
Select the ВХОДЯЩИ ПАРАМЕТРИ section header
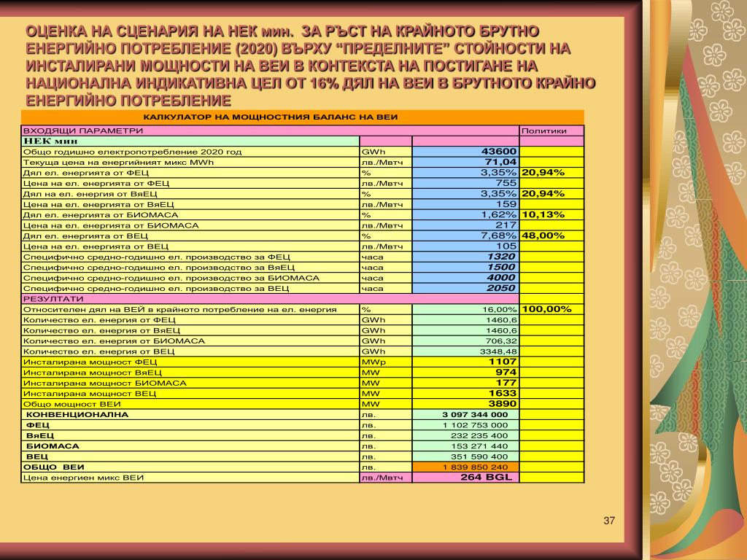point(270,131)
